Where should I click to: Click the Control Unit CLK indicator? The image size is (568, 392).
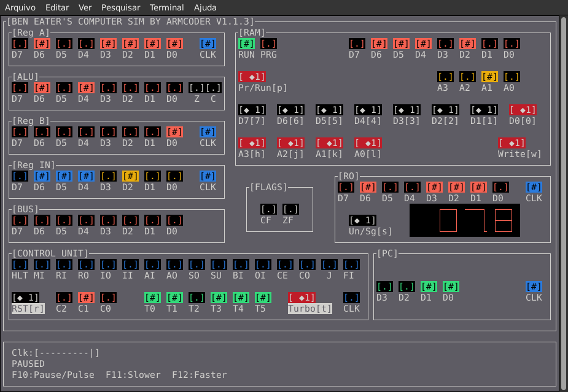pos(351,298)
